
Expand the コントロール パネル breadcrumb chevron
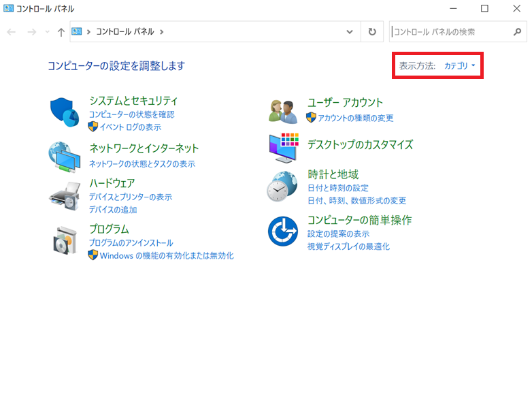tap(161, 32)
